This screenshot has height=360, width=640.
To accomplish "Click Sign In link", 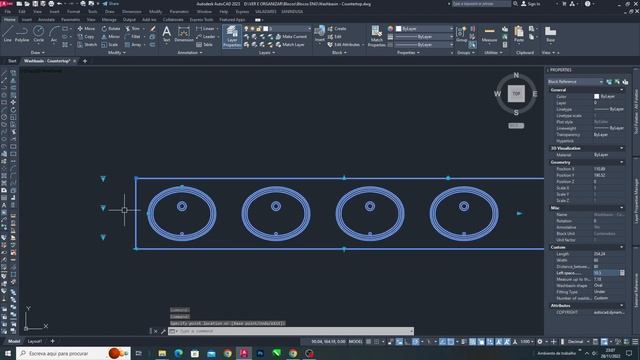I will click(x=531, y=4).
